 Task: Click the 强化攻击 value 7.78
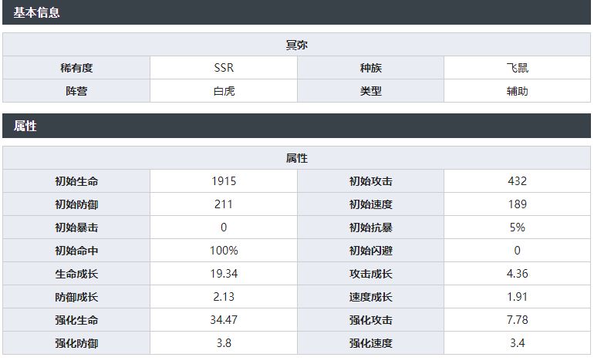tap(517, 320)
